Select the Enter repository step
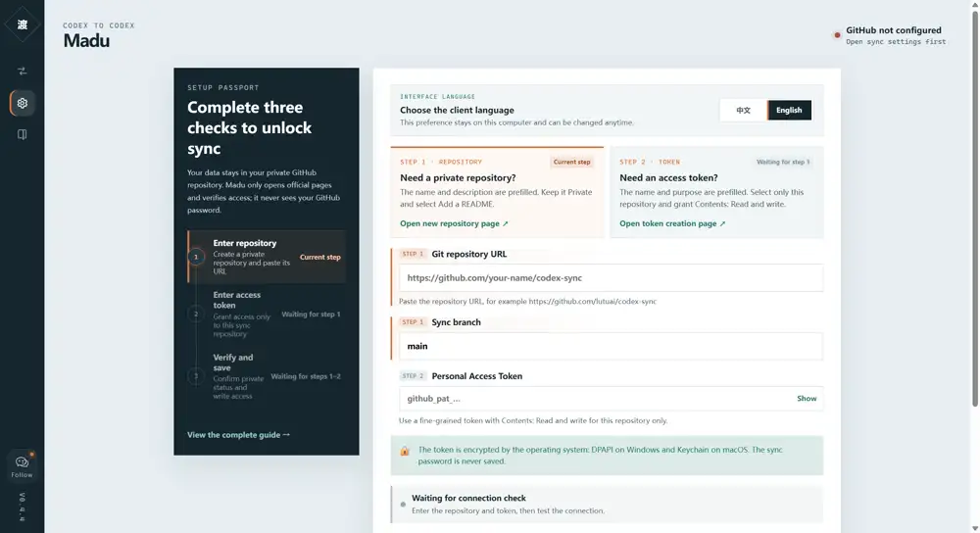 [x=267, y=257]
